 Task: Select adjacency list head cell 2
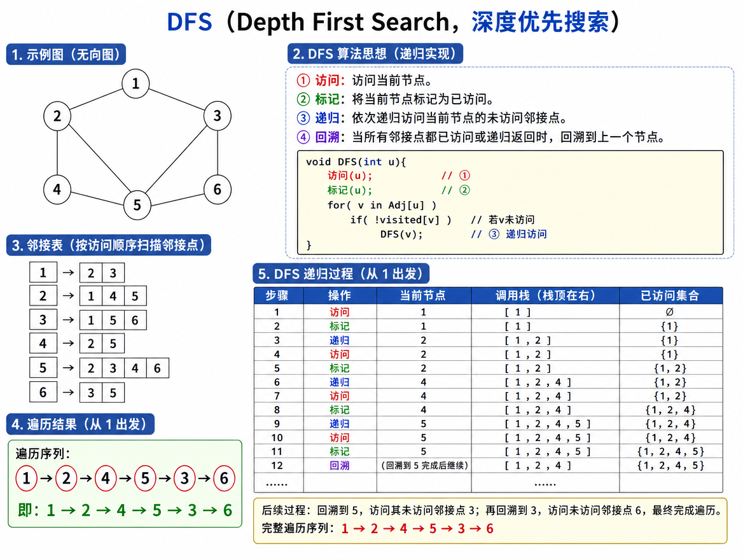tap(43, 296)
